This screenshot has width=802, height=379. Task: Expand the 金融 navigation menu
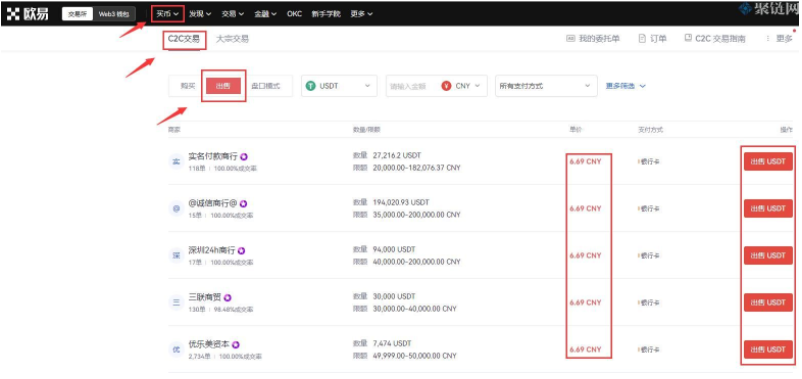click(x=265, y=14)
